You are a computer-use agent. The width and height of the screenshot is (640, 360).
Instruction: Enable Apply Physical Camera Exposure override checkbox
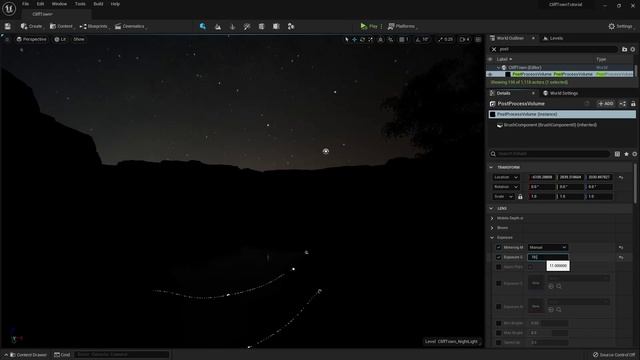(x=498, y=267)
